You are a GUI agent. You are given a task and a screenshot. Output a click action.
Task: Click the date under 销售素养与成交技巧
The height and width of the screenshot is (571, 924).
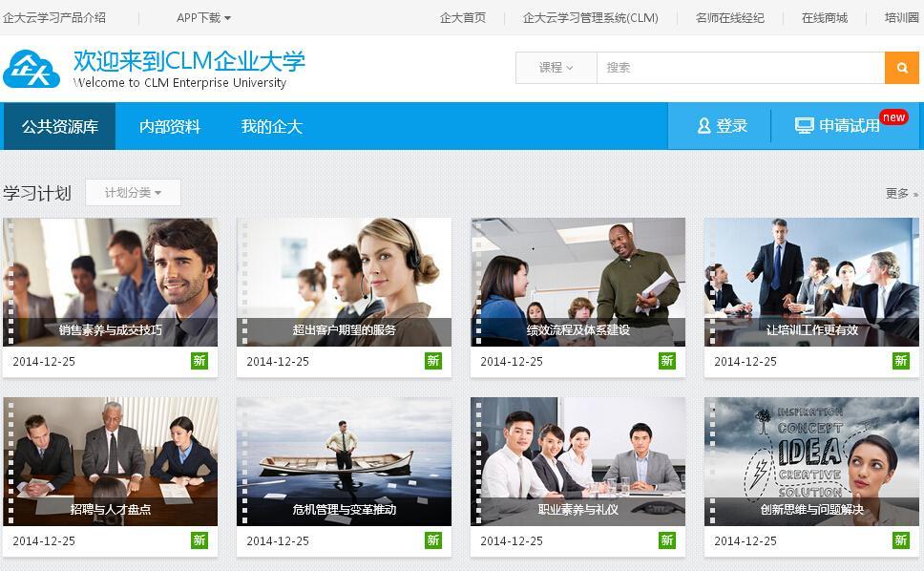point(44,362)
